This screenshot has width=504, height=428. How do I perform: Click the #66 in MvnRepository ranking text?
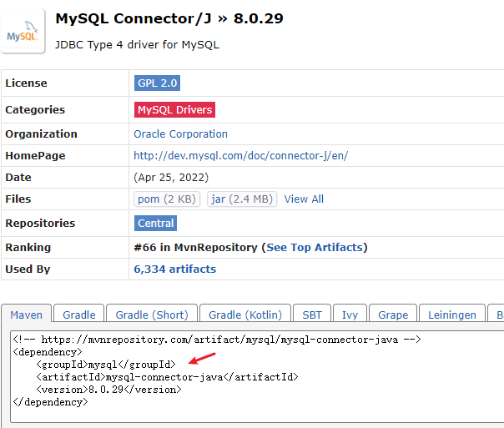(x=196, y=248)
